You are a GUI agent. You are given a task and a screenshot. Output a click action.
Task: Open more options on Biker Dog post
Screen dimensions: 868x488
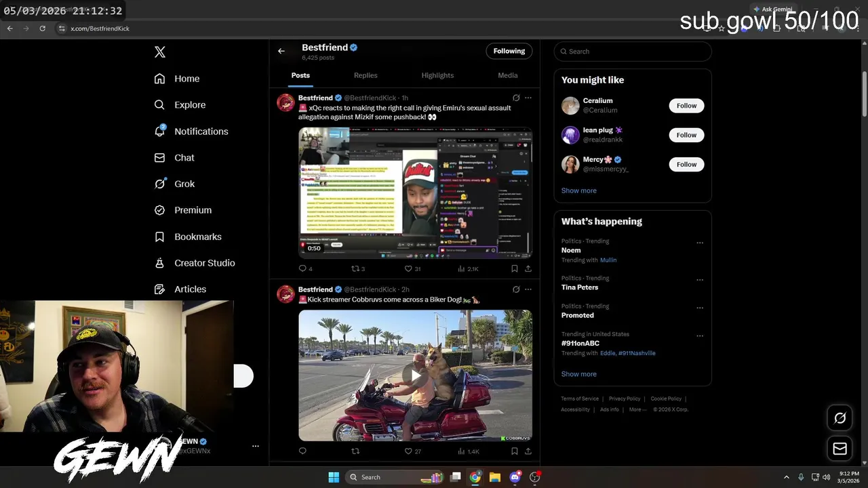(x=528, y=289)
